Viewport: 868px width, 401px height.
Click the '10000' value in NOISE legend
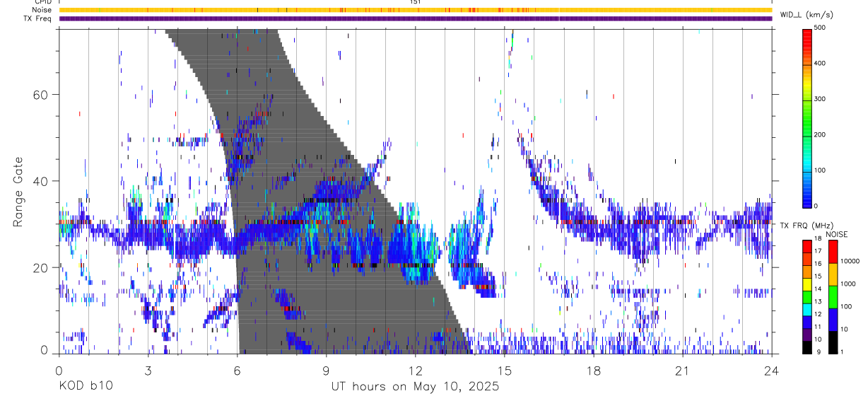[x=851, y=262]
